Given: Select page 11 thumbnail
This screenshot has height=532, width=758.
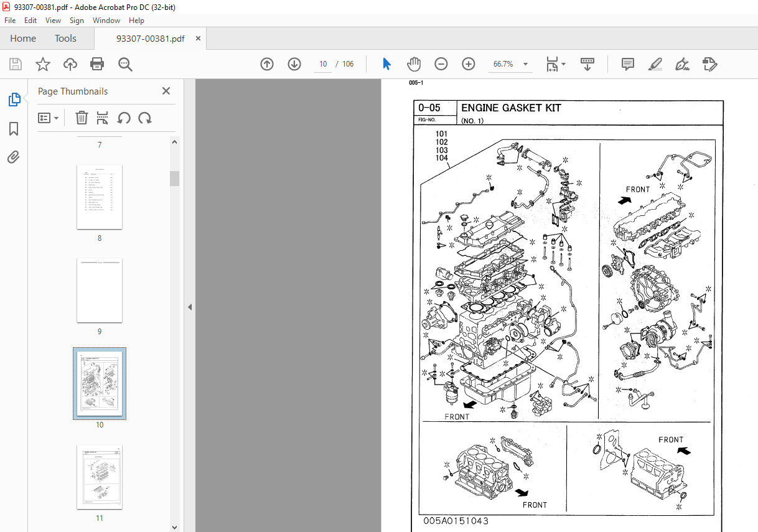Looking at the screenshot, I should (x=100, y=477).
